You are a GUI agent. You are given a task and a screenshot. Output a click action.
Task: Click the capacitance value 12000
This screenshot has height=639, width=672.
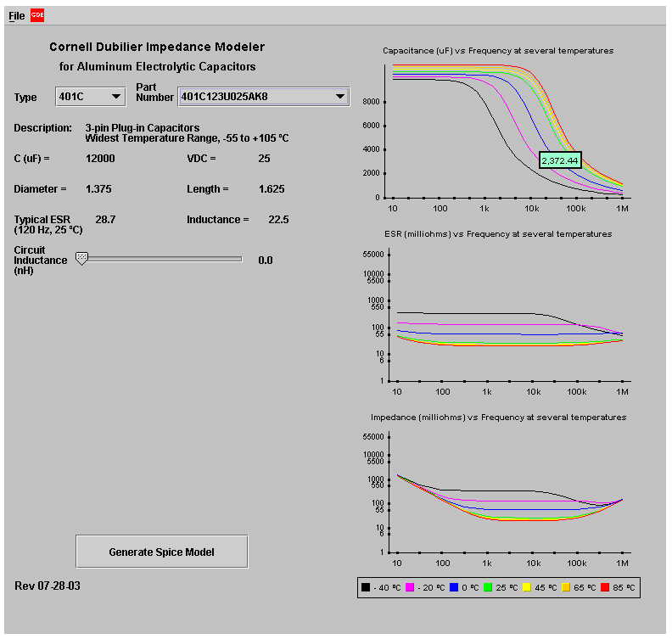[100, 159]
